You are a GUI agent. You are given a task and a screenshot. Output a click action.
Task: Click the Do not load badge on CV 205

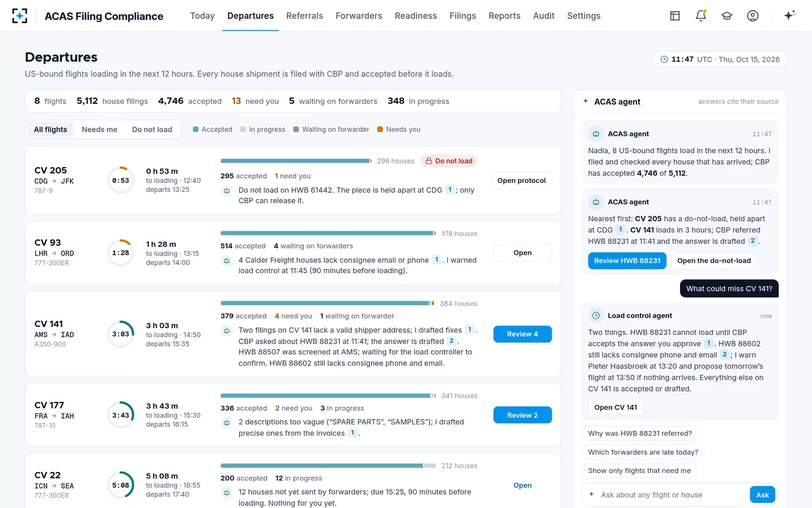tap(449, 161)
